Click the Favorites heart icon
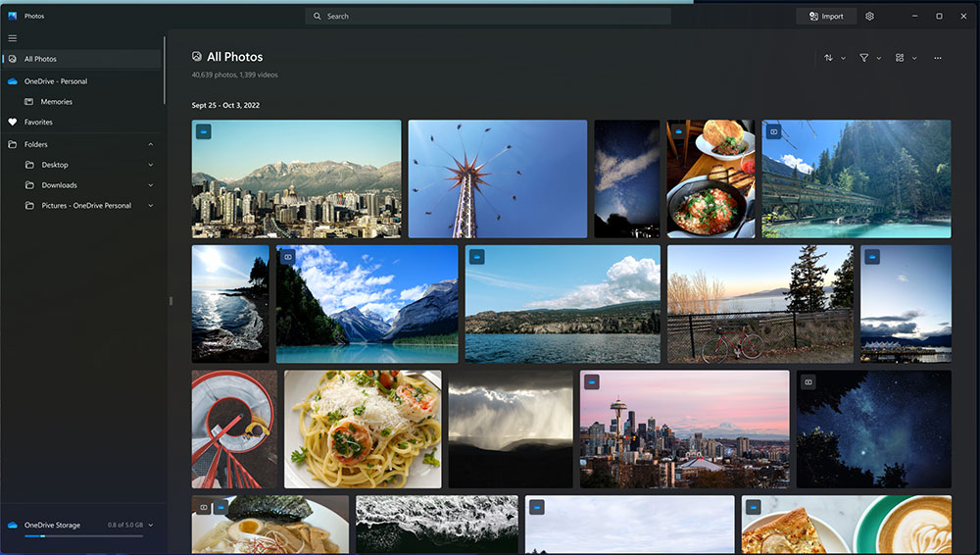The width and height of the screenshot is (980, 555). [13, 122]
